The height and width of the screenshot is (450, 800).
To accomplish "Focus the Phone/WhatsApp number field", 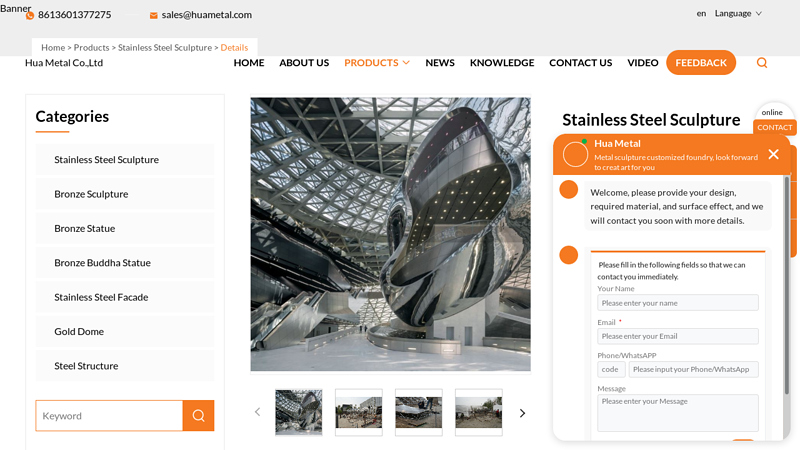I will coord(693,369).
